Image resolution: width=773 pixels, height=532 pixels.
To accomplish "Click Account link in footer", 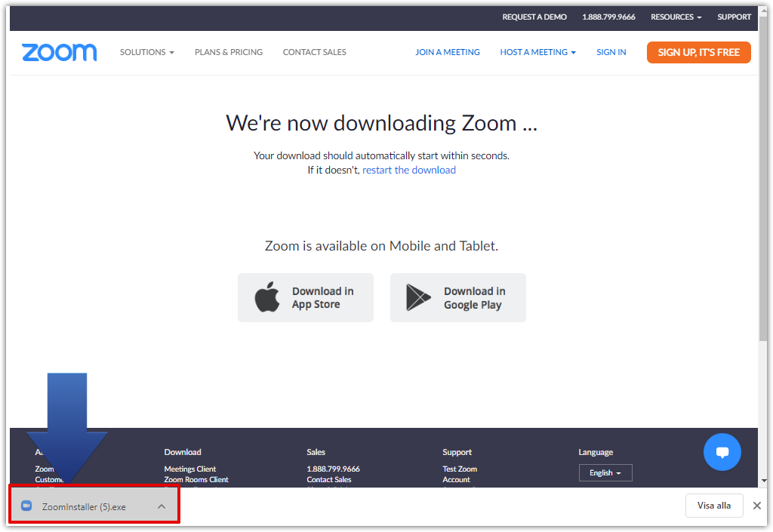I will [x=456, y=479].
